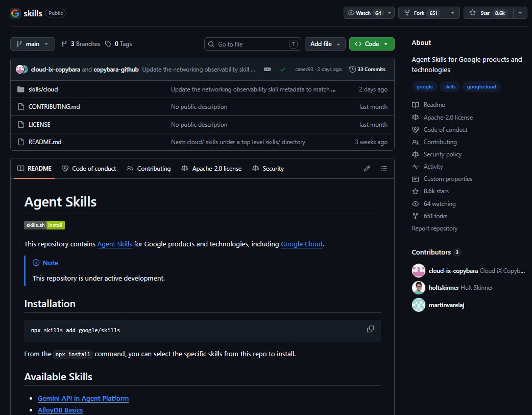View 0 Tags
This screenshot has height=415, width=532.
click(x=118, y=44)
